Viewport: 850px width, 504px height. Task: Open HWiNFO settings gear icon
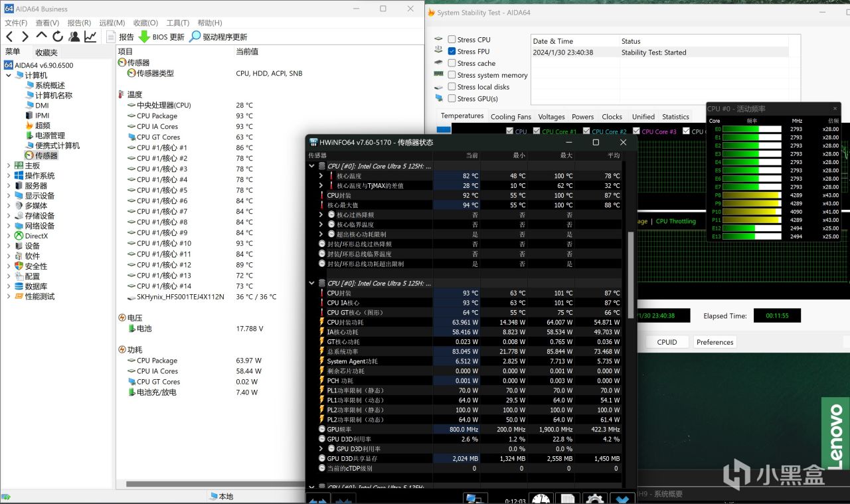tap(594, 499)
